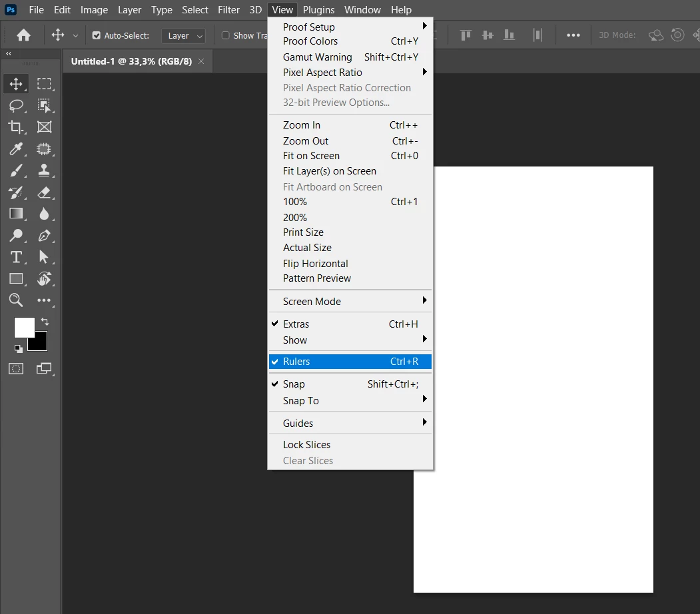Select the Rectangle shape tool

16,279
